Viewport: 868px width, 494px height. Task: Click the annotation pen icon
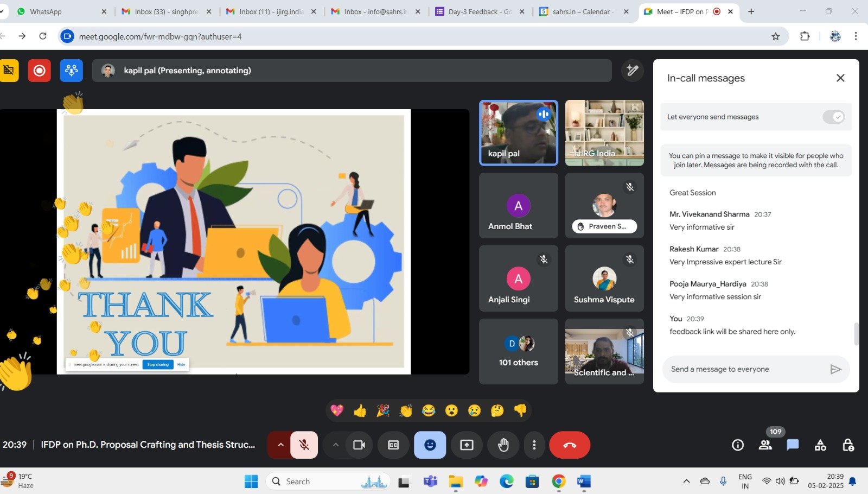(632, 71)
